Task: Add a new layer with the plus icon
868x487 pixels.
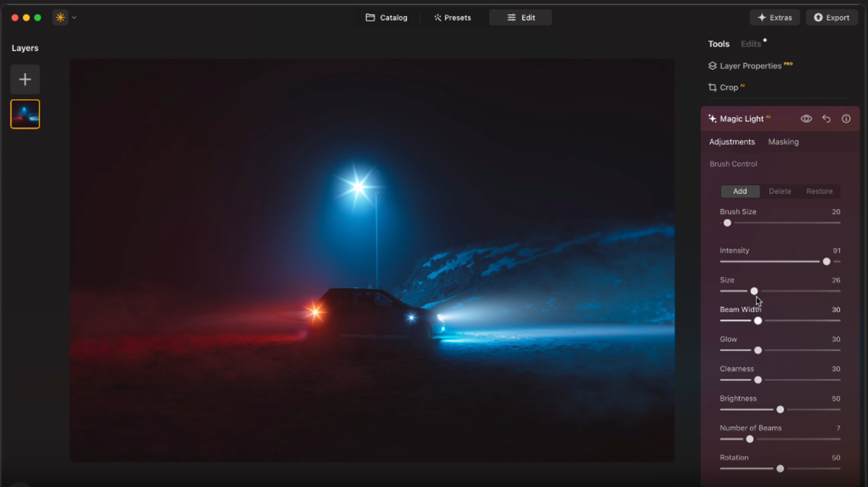Action: click(x=25, y=80)
